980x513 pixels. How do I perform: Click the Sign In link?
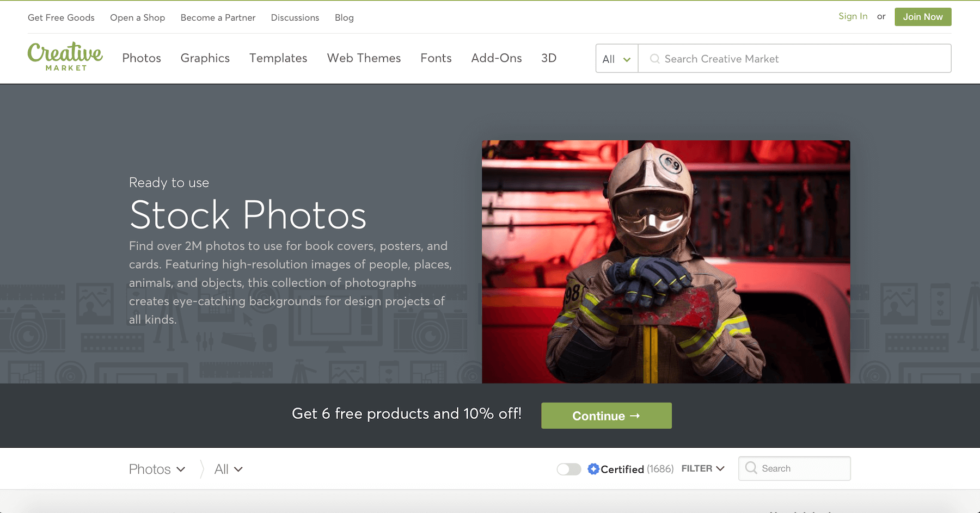pos(853,16)
